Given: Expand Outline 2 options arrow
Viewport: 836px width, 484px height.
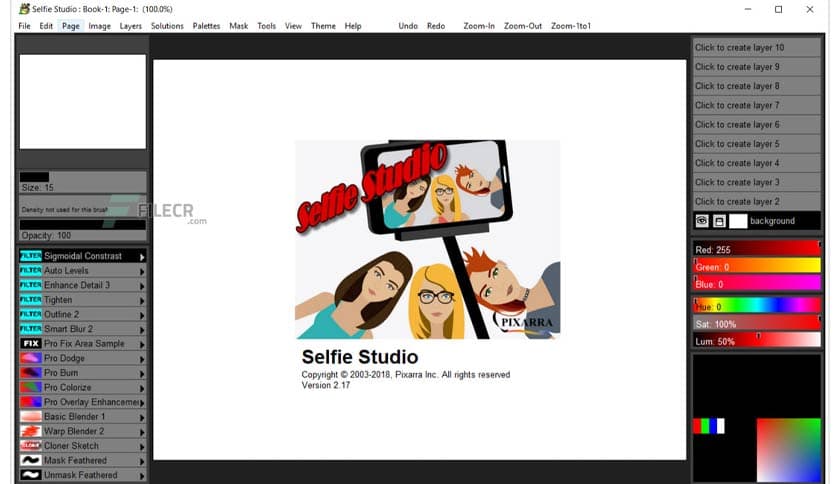Looking at the screenshot, I should click(142, 315).
